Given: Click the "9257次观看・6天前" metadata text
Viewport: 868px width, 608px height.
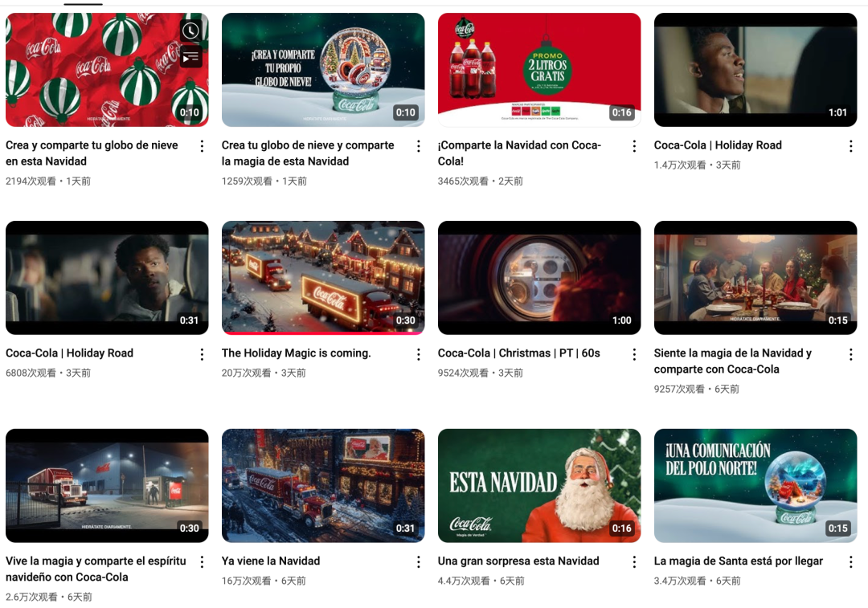Looking at the screenshot, I should coord(696,389).
